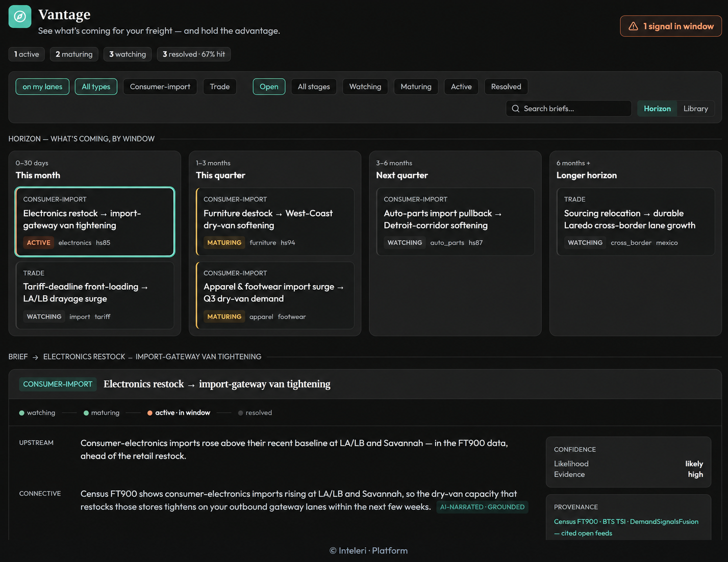Filter briefs by Consumer-import type
This screenshot has height=562, width=728.
click(160, 87)
